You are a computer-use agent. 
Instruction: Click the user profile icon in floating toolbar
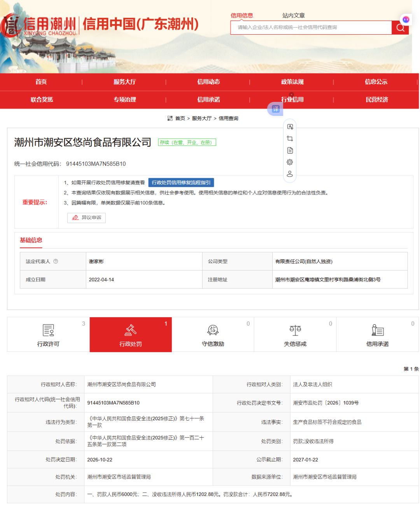290,174
